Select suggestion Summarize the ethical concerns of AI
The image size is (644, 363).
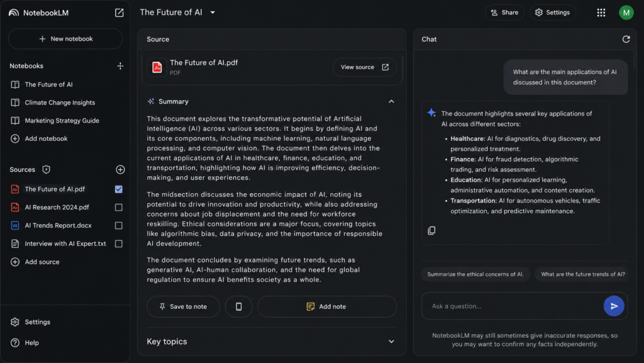(x=475, y=274)
